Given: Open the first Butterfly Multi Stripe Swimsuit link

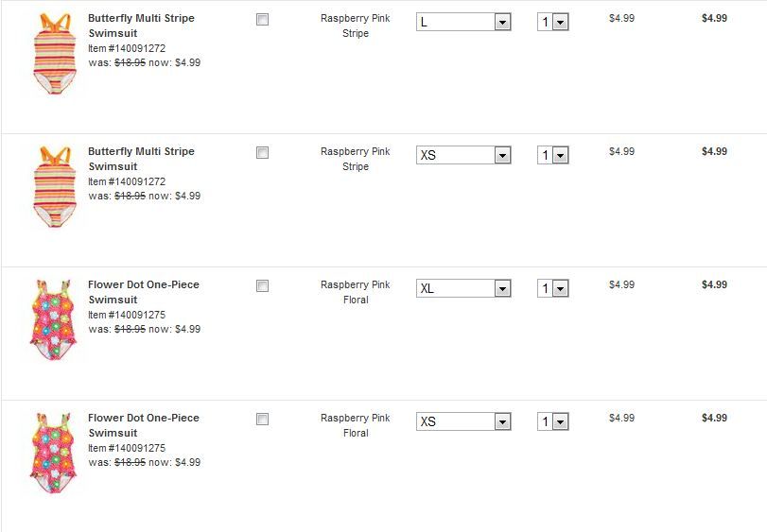Looking at the screenshot, I should point(141,26).
